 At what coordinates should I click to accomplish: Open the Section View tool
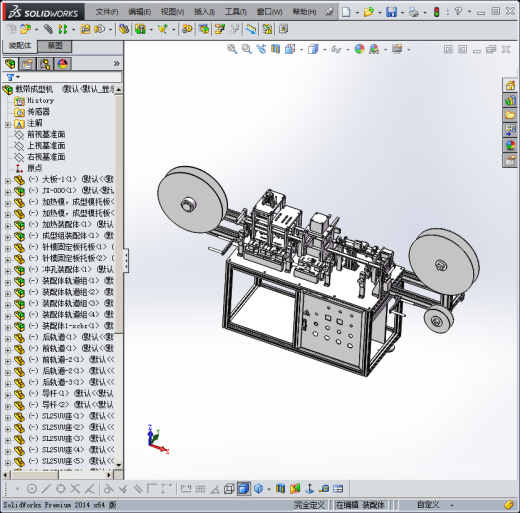[x=275, y=49]
